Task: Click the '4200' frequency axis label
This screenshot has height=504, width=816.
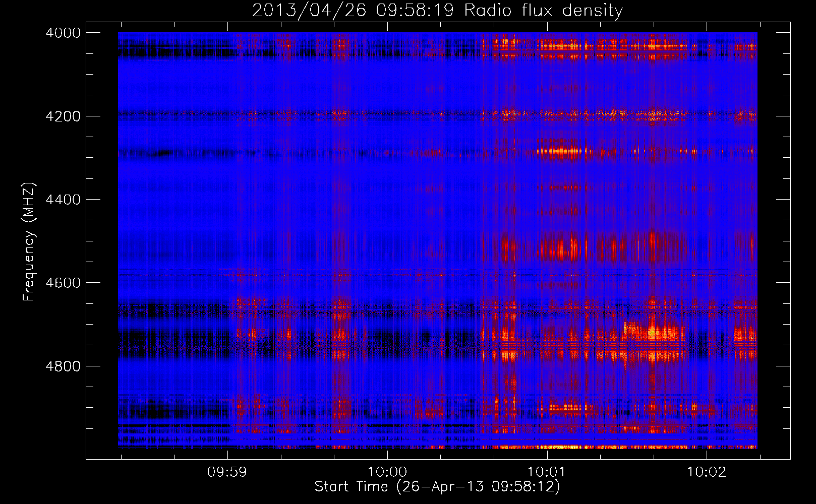Action: 63,116
